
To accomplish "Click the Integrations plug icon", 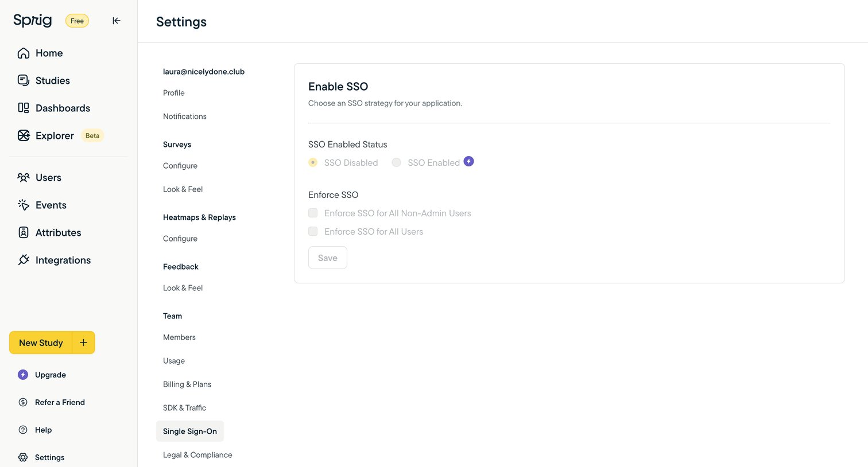I will (24, 260).
